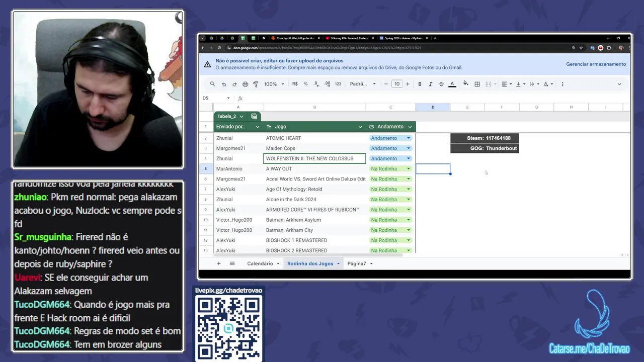The image size is (644, 362).
Task: Switch to Calendário sheet tab
Action: (x=260, y=263)
